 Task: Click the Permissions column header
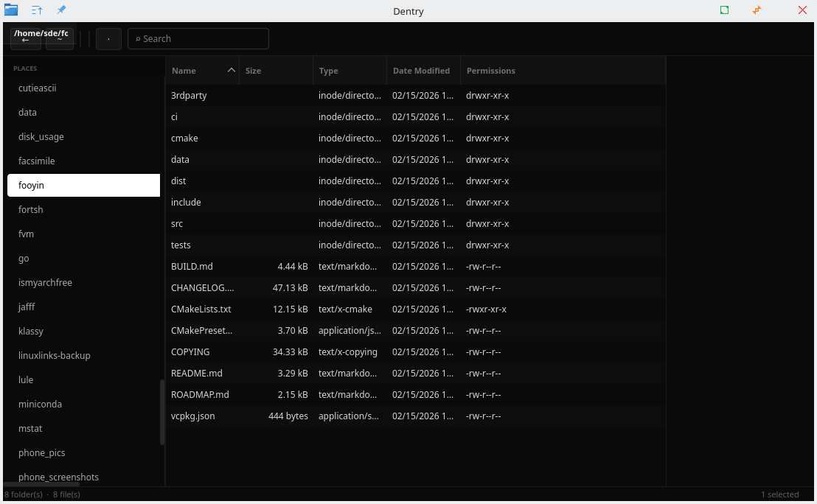click(490, 71)
